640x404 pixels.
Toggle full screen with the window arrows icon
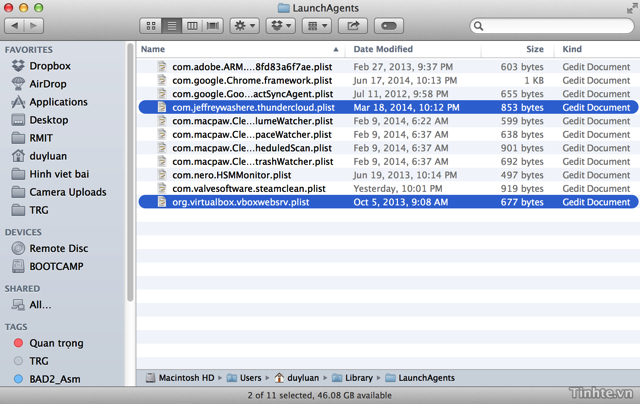[x=632, y=8]
